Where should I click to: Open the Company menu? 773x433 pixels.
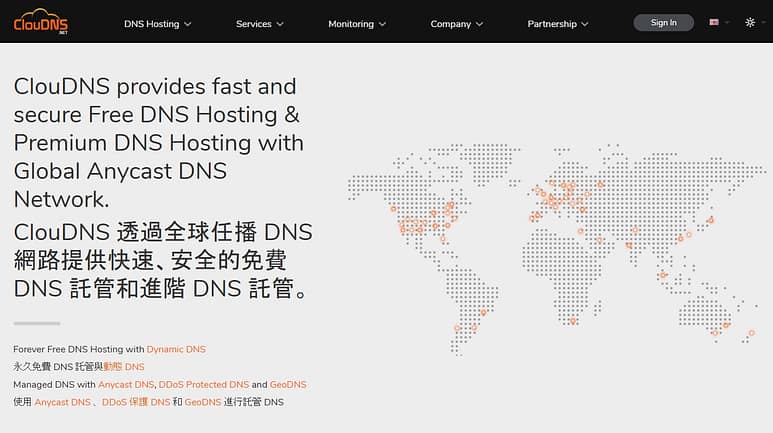[x=451, y=24]
